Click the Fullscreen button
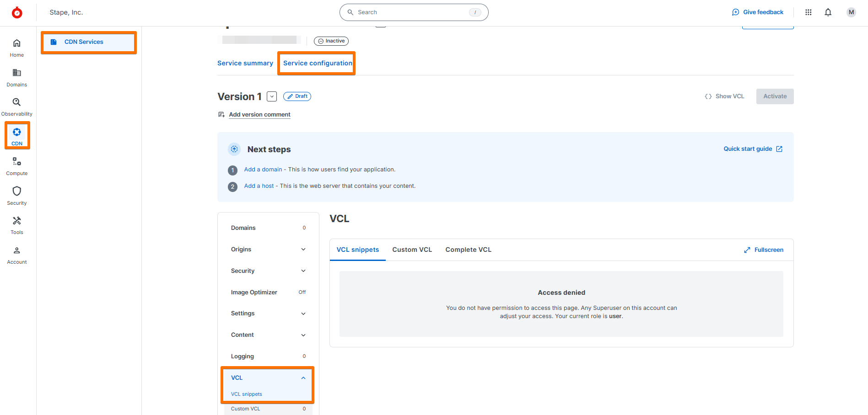The height and width of the screenshot is (415, 868). (764, 250)
